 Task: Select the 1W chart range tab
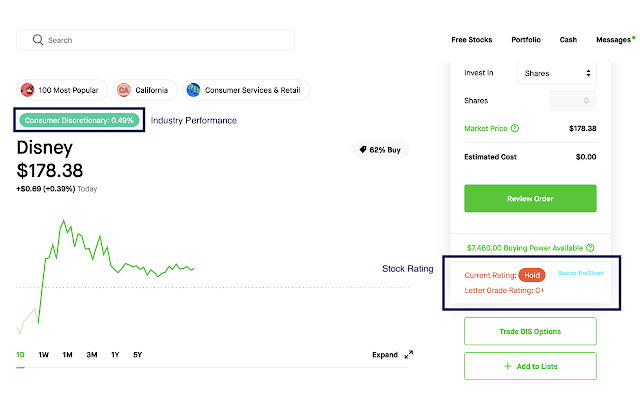44,355
